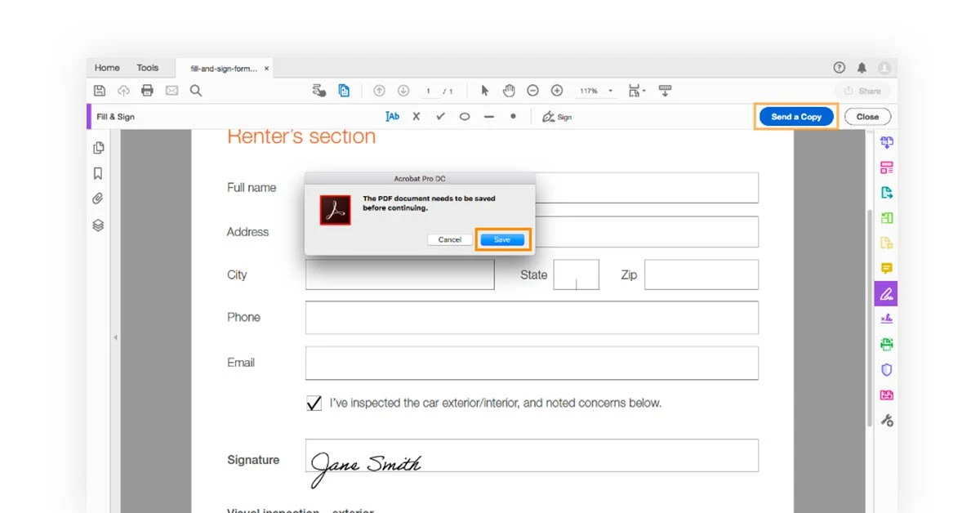Print the document
This screenshot has height=513, width=980.
(x=147, y=91)
